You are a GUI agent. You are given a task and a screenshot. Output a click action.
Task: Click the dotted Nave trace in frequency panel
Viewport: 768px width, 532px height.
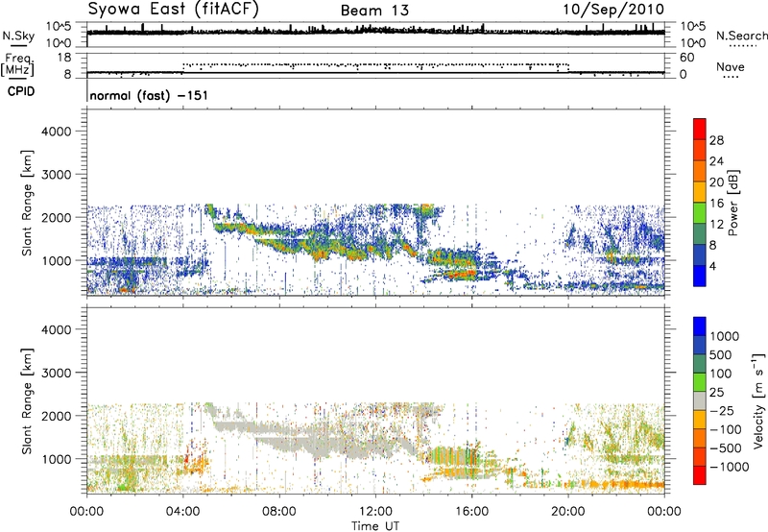375,64
